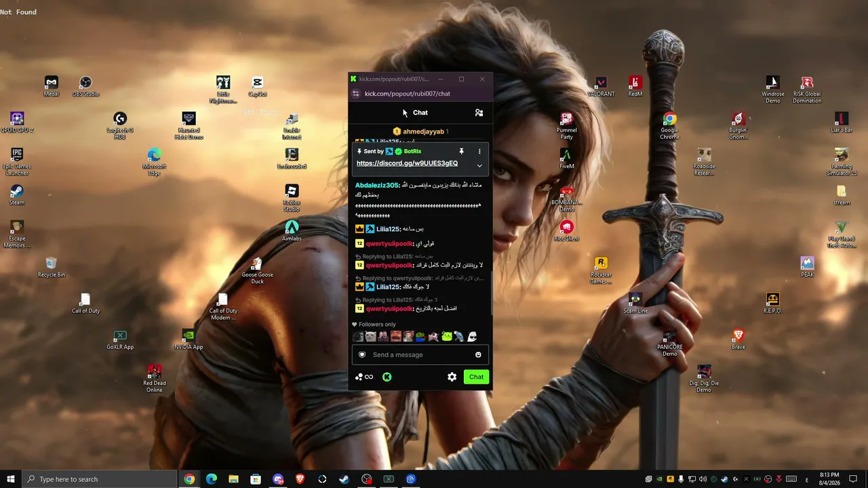Select the Steam desktop shortcut
The width and height of the screenshot is (868, 488).
(x=17, y=195)
